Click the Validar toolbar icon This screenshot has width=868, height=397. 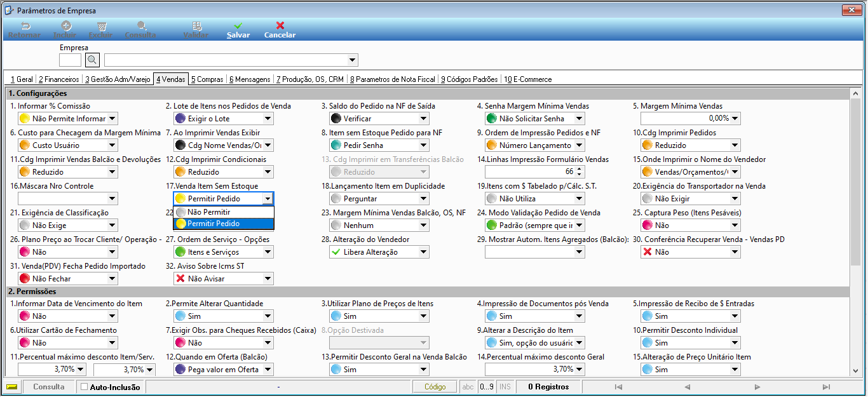(196, 25)
